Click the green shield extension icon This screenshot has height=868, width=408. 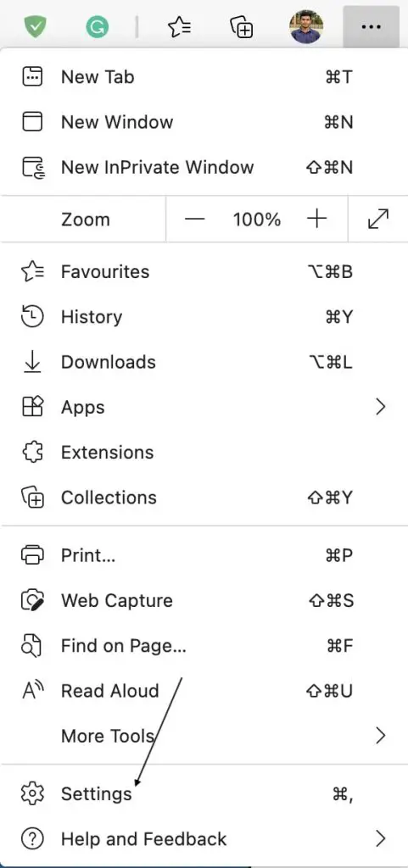coord(35,26)
